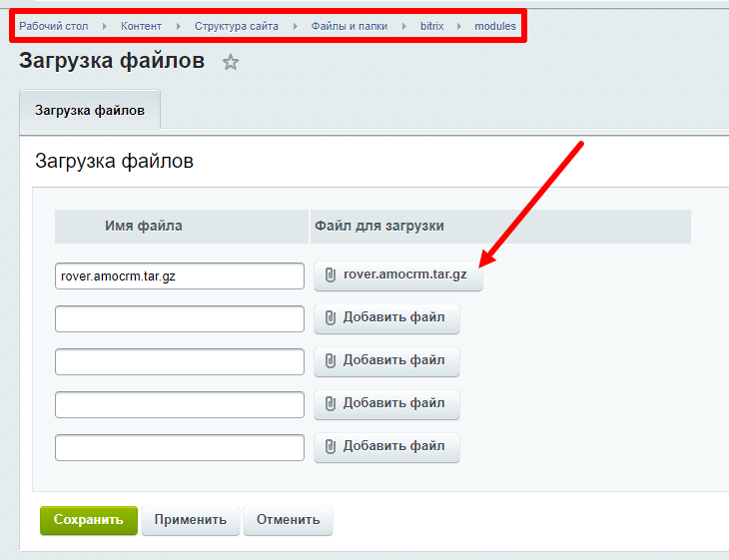729x560 pixels.
Task: Go to Контент in the breadcrumb
Action: click(x=141, y=26)
